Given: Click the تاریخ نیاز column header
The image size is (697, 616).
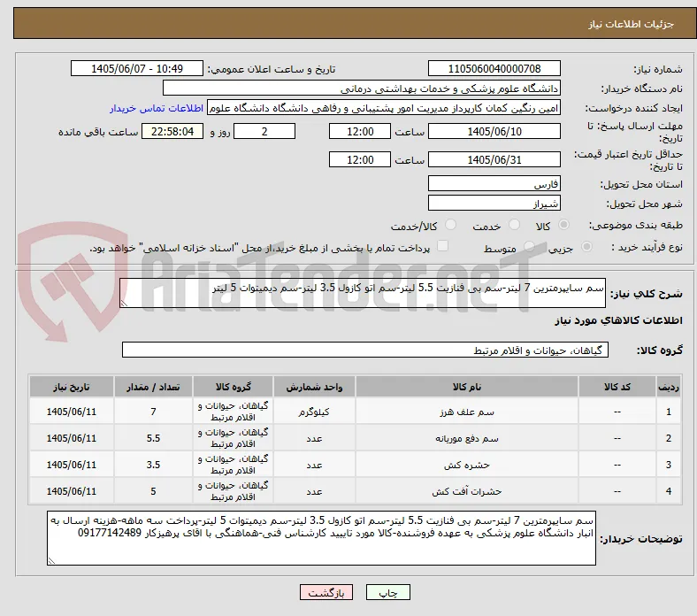Looking at the screenshot, I should pyautogui.click(x=72, y=387).
